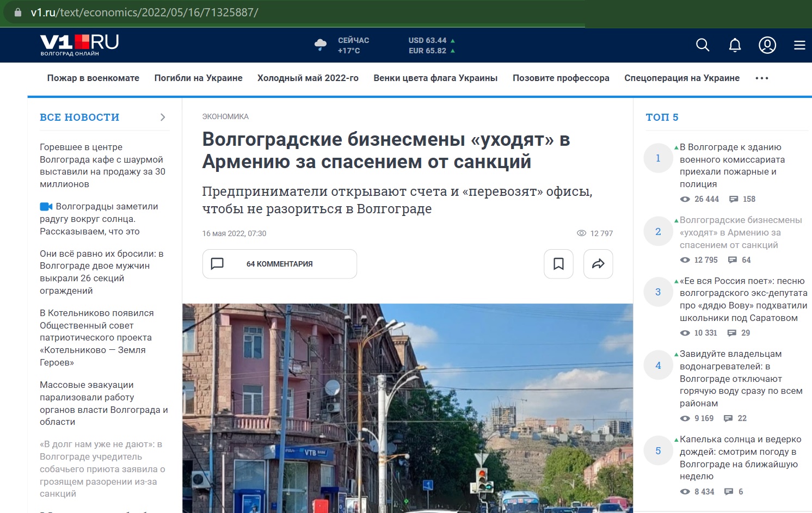Open news about кафе с шаурмой

click(x=102, y=165)
